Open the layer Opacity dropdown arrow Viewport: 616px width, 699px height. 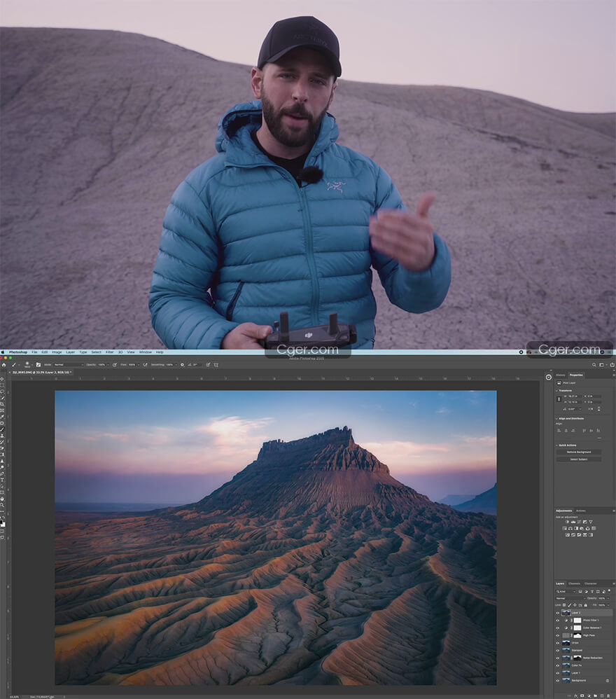pos(608,598)
